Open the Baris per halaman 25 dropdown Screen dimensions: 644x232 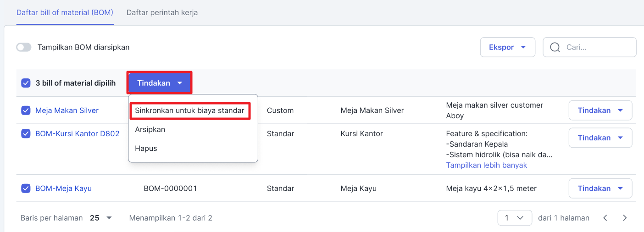(x=101, y=218)
